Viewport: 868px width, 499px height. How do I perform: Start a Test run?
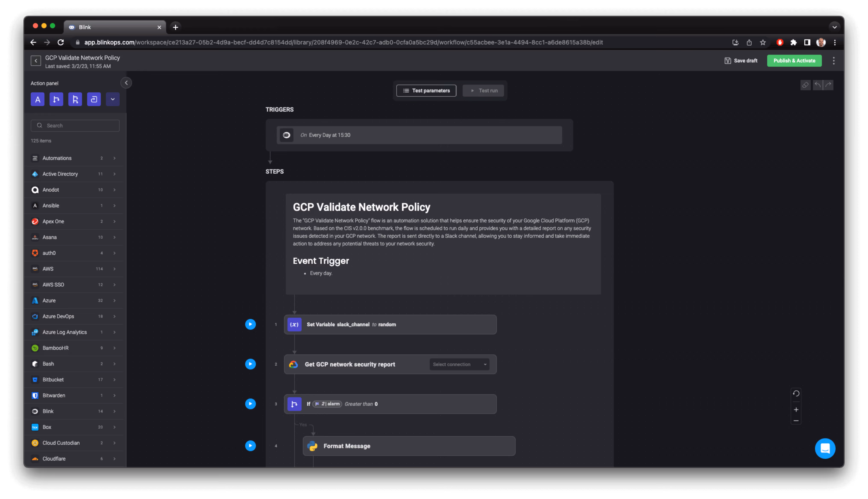pos(484,90)
